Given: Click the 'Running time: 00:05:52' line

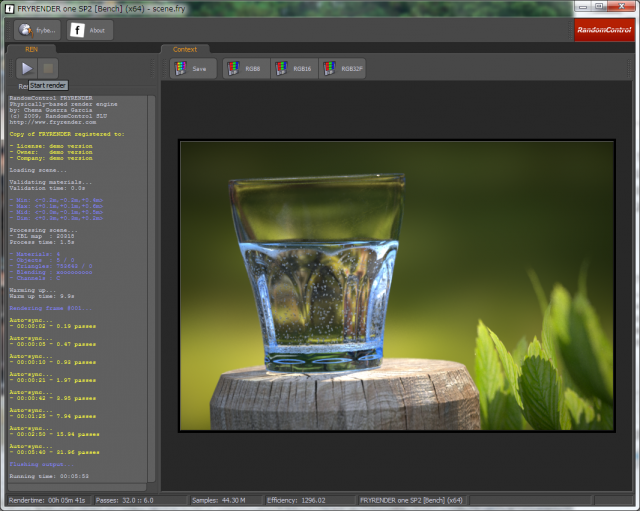Looking at the screenshot, I should click(x=49, y=476).
